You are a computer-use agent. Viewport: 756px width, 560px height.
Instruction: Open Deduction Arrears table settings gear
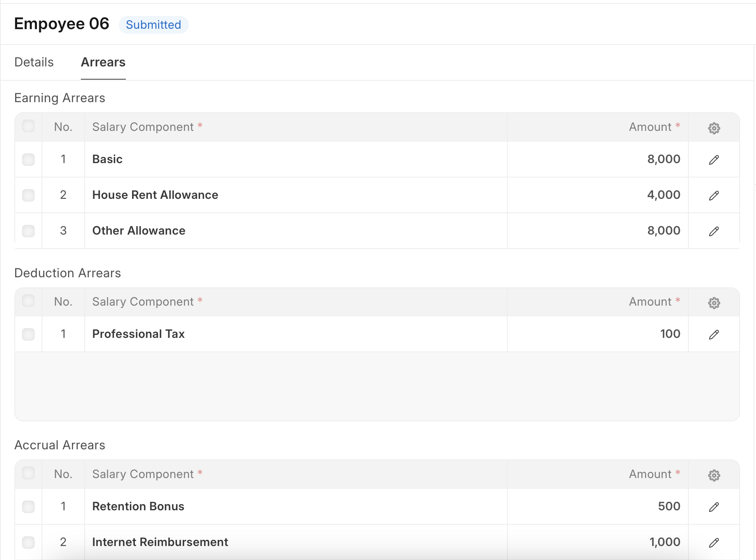[714, 303]
